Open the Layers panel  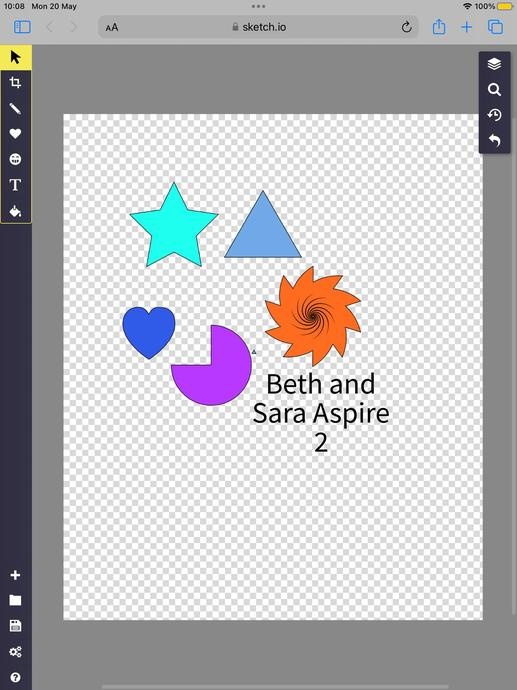pyautogui.click(x=495, y=64)
